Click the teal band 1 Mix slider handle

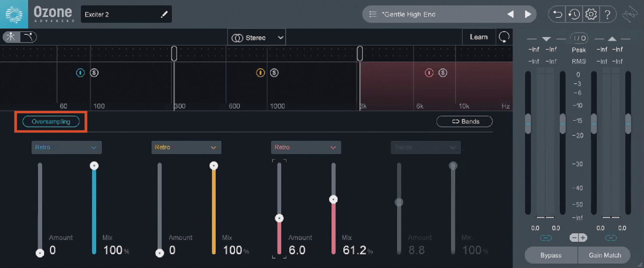[94, 166]
